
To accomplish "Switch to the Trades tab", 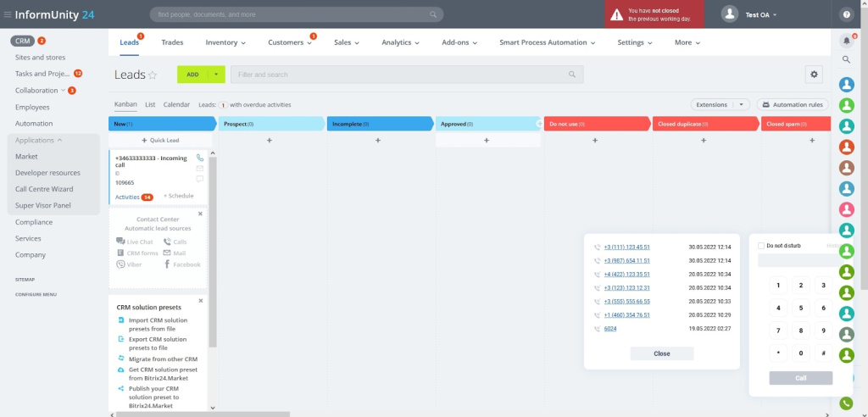I will [172, 42].
